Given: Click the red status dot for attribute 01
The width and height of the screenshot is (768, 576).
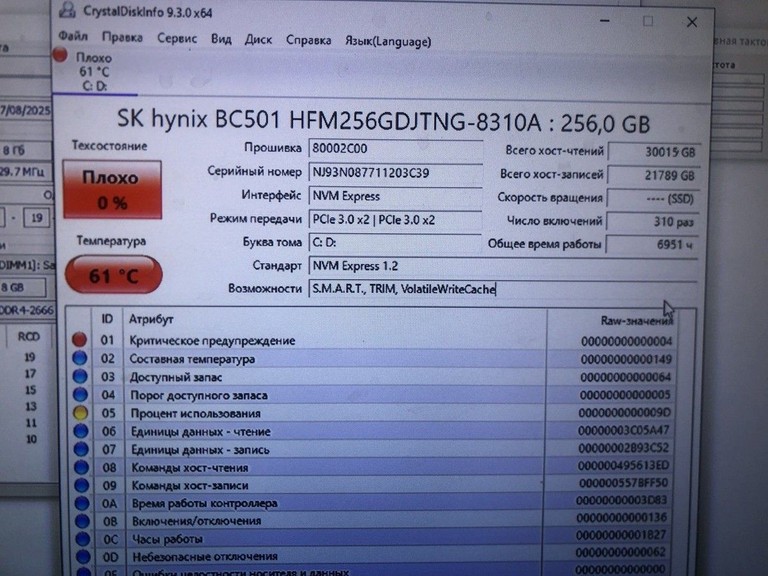Looking at the screenshot, I should pos(79,339).
